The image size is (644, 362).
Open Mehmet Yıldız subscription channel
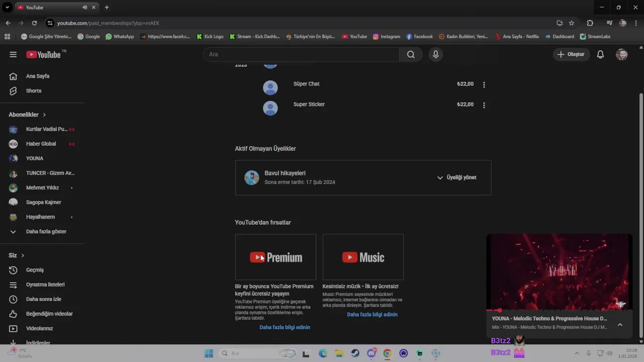click(x=42, y=188)
